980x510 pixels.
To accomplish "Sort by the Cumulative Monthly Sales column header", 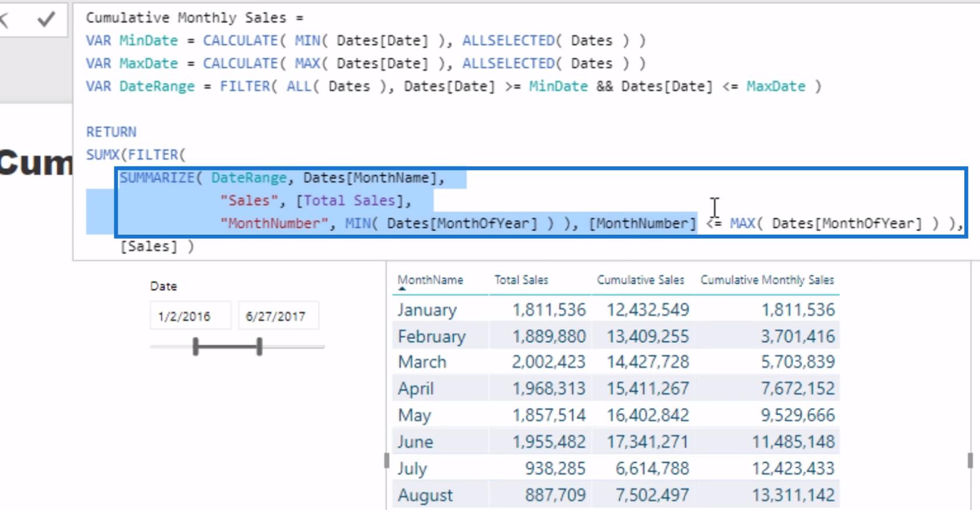I will click(x=767, y=280).
